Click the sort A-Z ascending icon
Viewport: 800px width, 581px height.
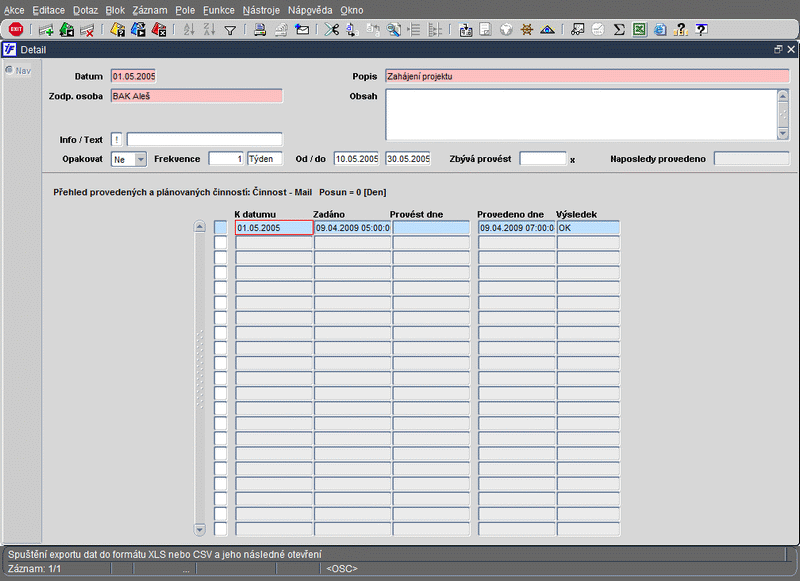[189, 30]
